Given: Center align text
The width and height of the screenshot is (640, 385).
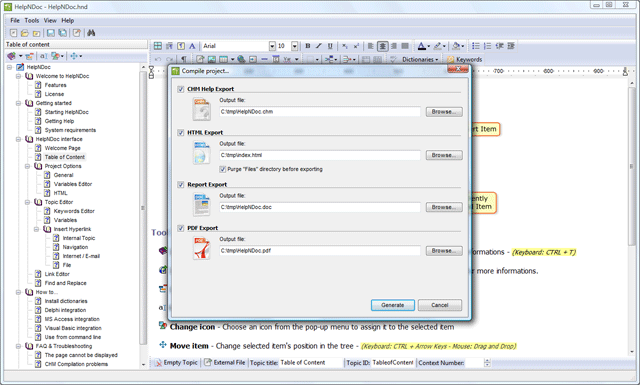Looking at the screenshot, I should (x=382, y=46).
